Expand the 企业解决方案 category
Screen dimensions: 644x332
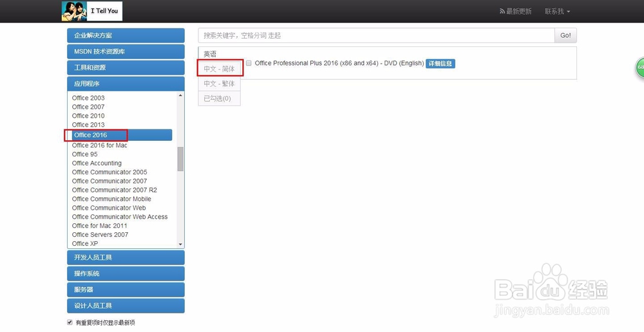click(126, 35)
